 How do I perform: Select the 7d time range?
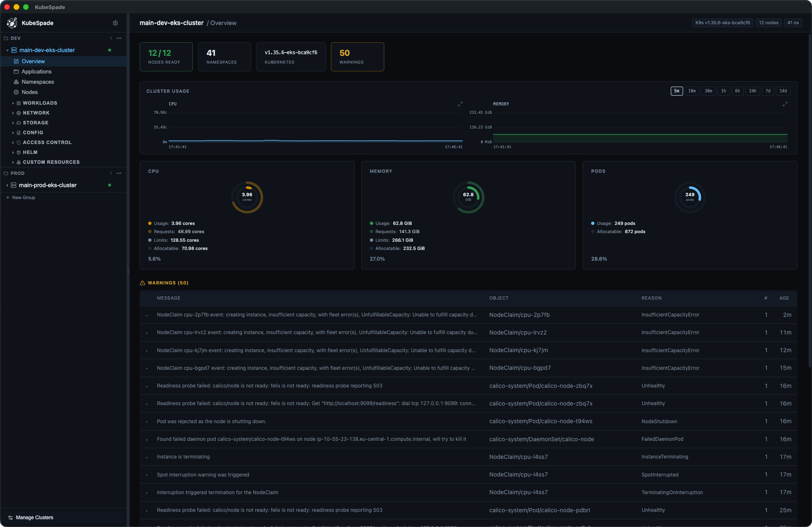tap(768, 91)
